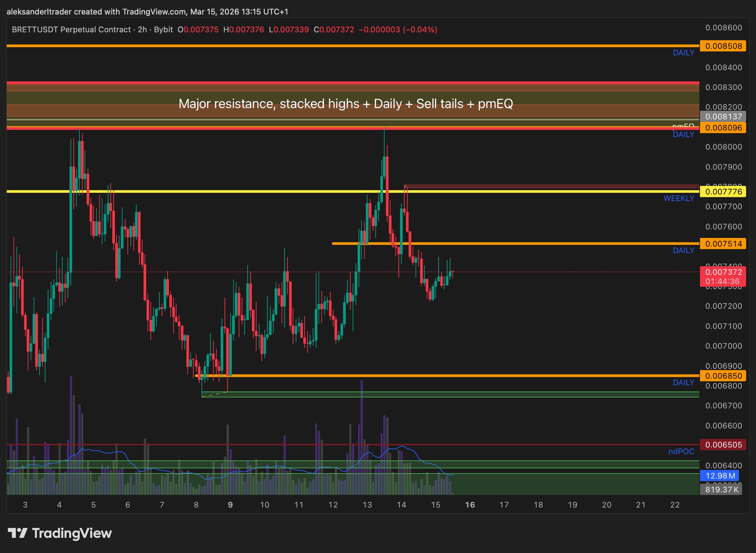Click the TradingView logo icon
Screen dimensions: 756x553
pyautogui.click(x=17, y=533)
